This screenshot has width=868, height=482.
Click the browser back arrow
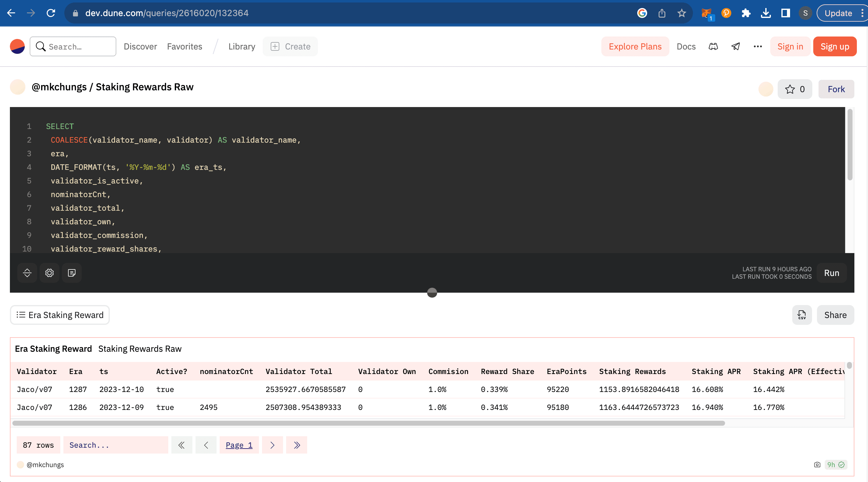11,13
